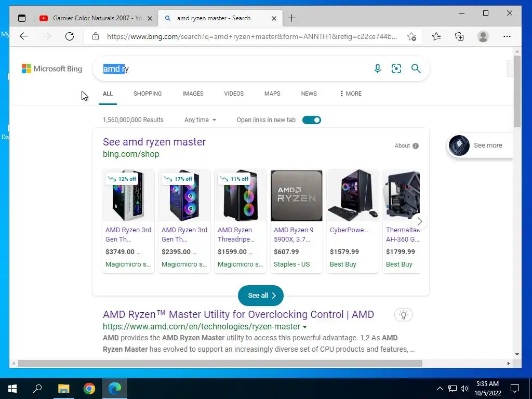Click the scroll down arrow
532x399 pixels.
tap(517, 354)
